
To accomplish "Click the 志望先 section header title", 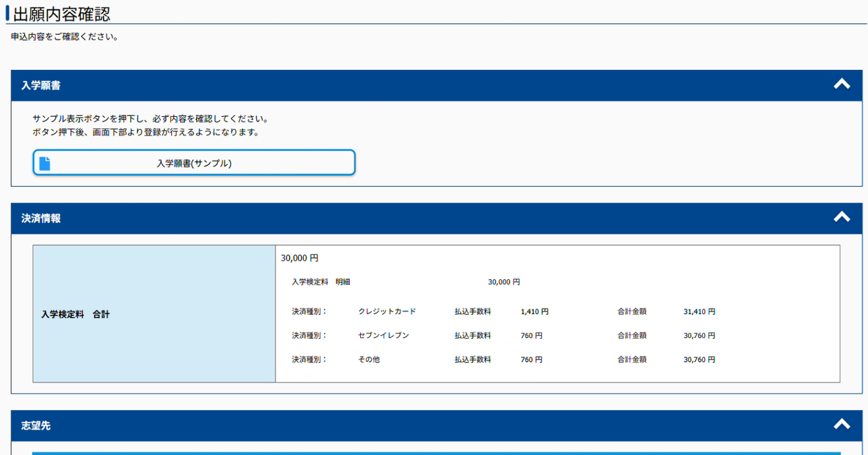I will tap(36, 425).
